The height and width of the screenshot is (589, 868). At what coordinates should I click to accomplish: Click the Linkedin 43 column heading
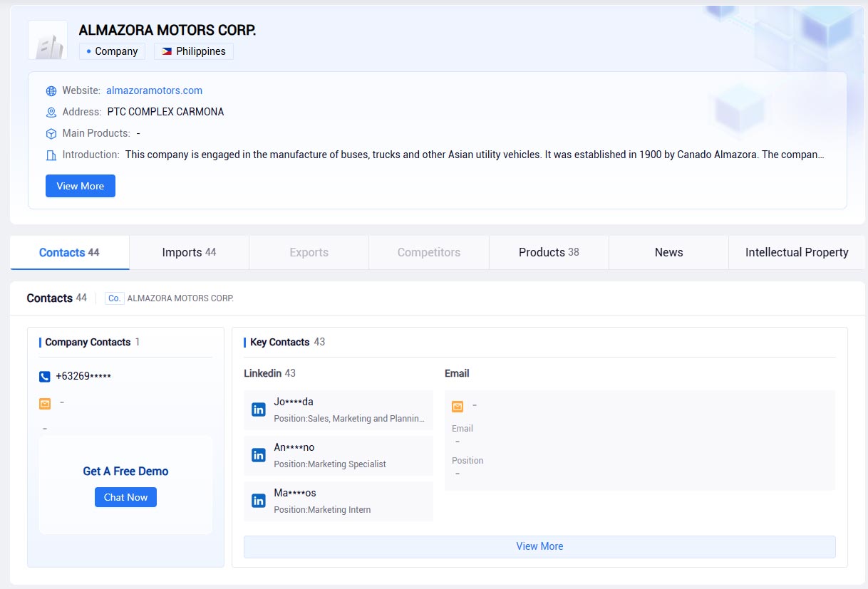(x=269, y=373)
